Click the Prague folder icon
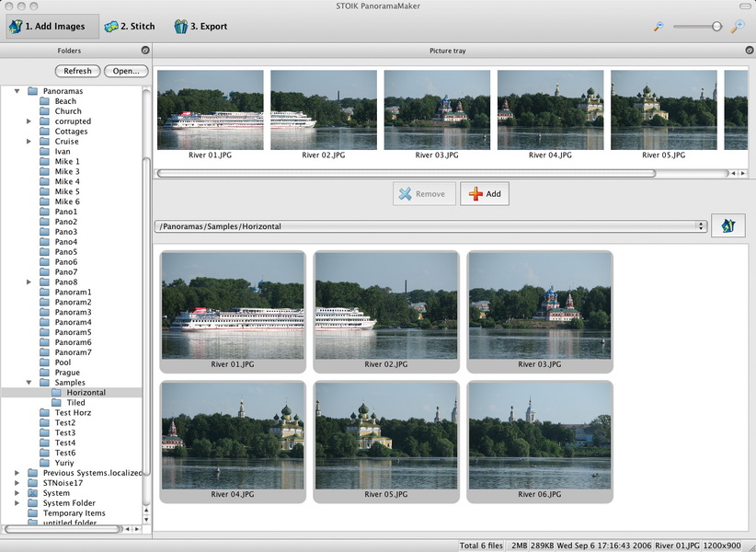This screenshot has width=756, height=552. 44,373
